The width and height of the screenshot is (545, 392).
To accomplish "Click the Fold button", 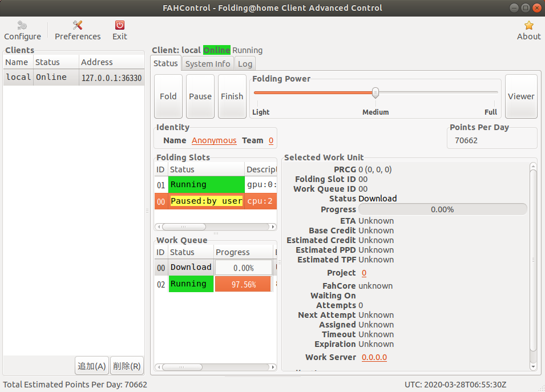I will click(x=168, y=96).
